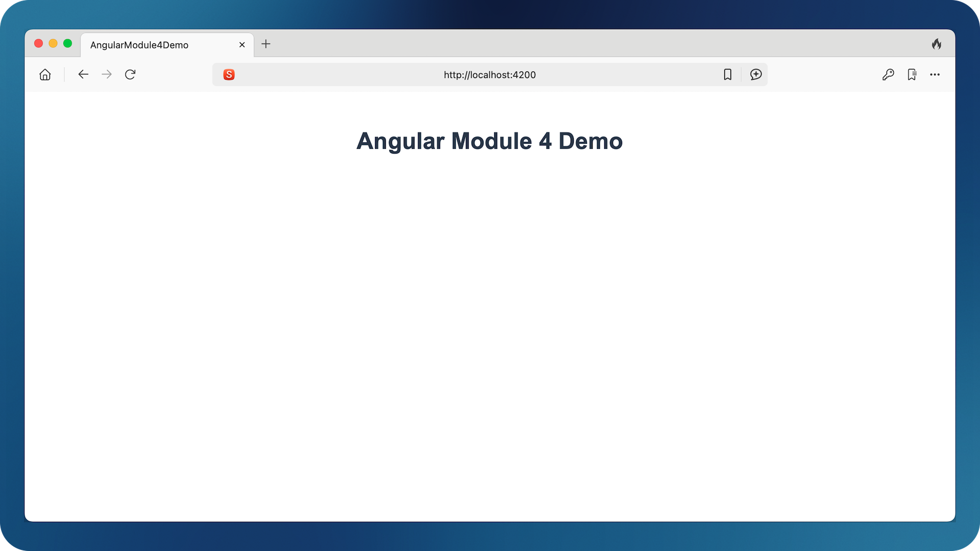Expand site info via the red S badge
This screenshot has height=551, width=980.
coord(229,74)
